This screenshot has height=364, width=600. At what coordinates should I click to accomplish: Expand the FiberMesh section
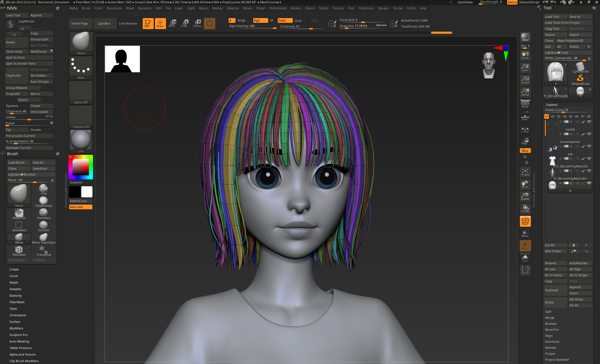tap(17, 302)
